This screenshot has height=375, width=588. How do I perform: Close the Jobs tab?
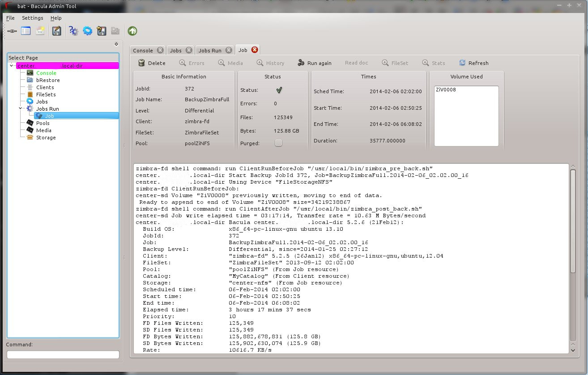(189, 50)
